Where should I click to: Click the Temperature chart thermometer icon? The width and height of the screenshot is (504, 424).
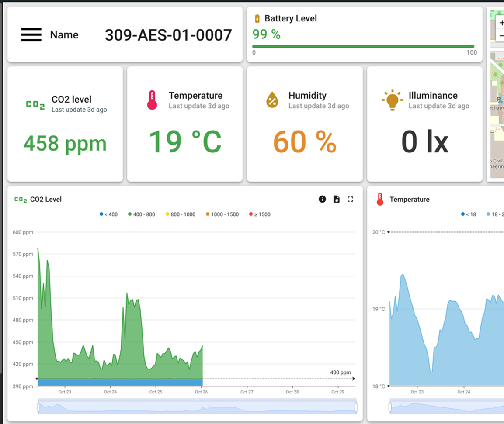pyautogui.click(x=380, y=199)
